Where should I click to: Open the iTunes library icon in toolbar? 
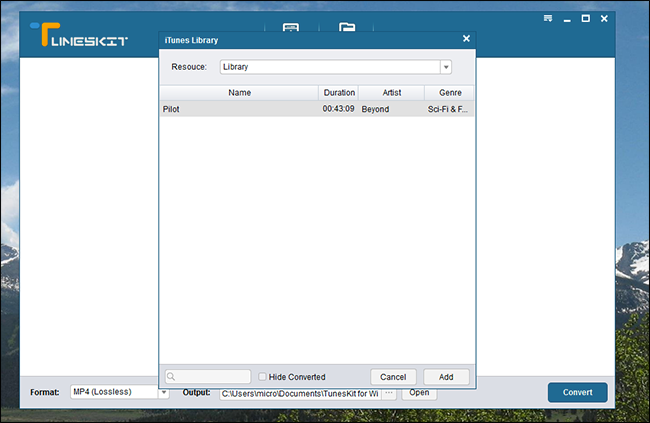pos(291,27)
